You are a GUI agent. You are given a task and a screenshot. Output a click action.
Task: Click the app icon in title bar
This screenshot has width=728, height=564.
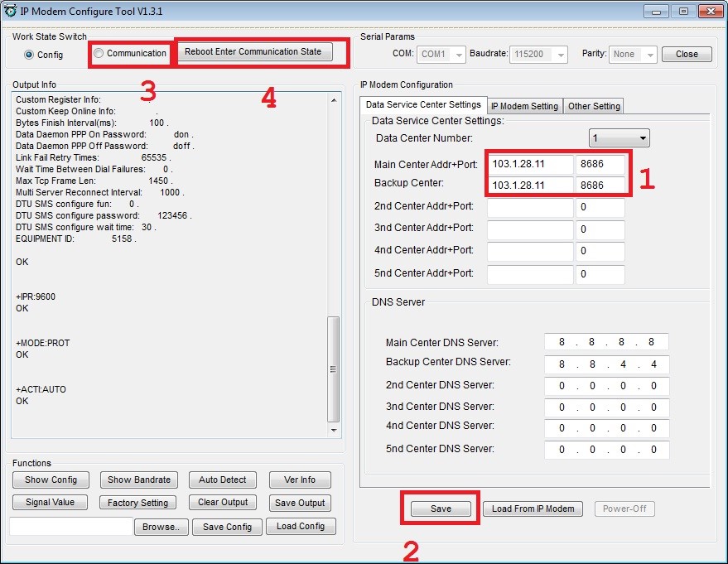[x=10, y=11]
